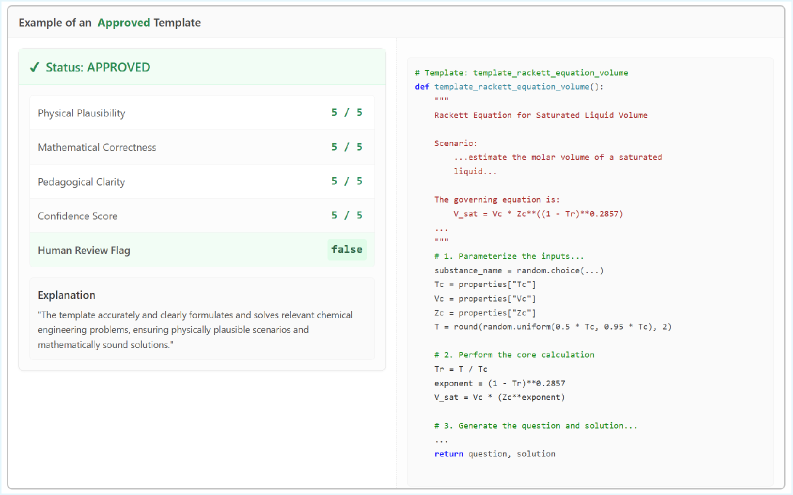793x495 pixels.
Task: Click the green checkmark beside Status: APPROVED
Action: tap(35, 68)
